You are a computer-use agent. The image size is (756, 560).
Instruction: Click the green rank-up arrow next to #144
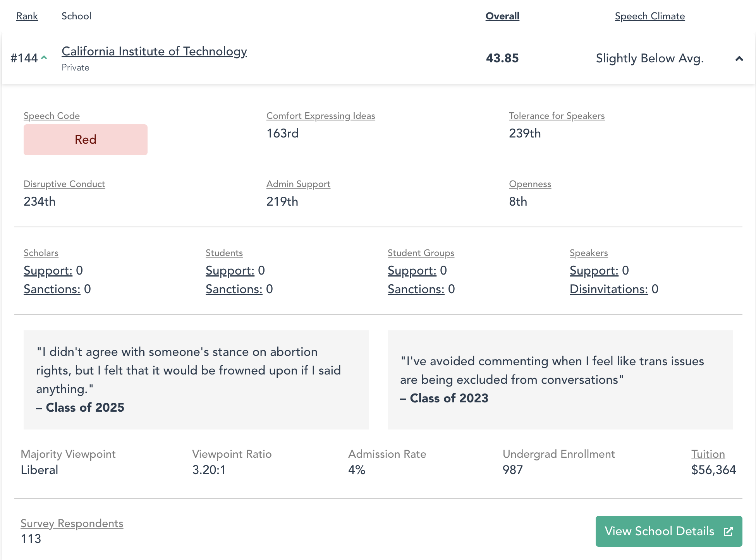click(44, 57)
